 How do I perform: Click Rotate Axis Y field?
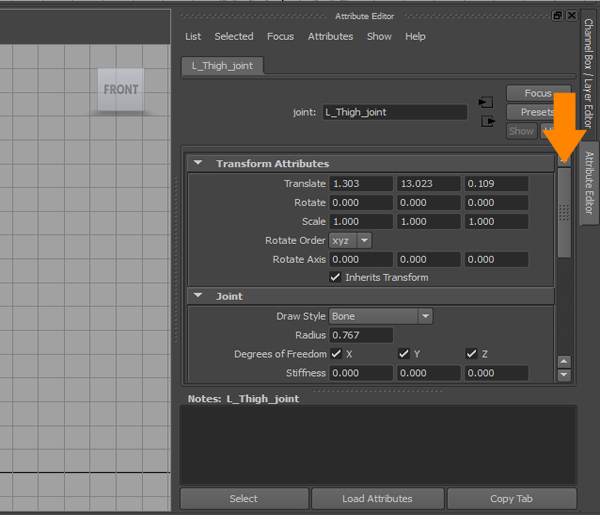coord(429,259)
